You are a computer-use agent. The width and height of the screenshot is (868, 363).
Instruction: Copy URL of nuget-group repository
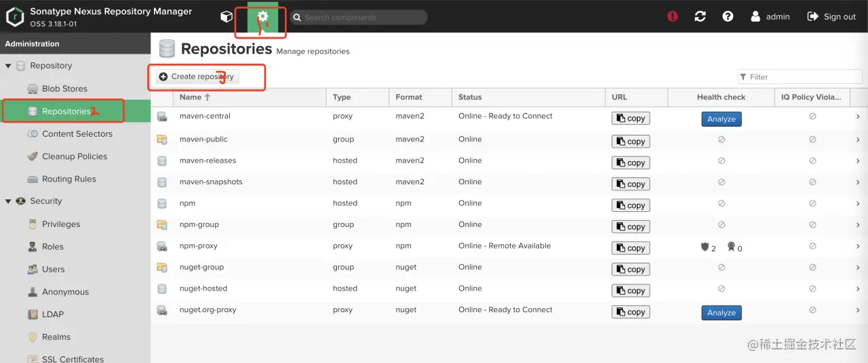click(x=631, y=269)
